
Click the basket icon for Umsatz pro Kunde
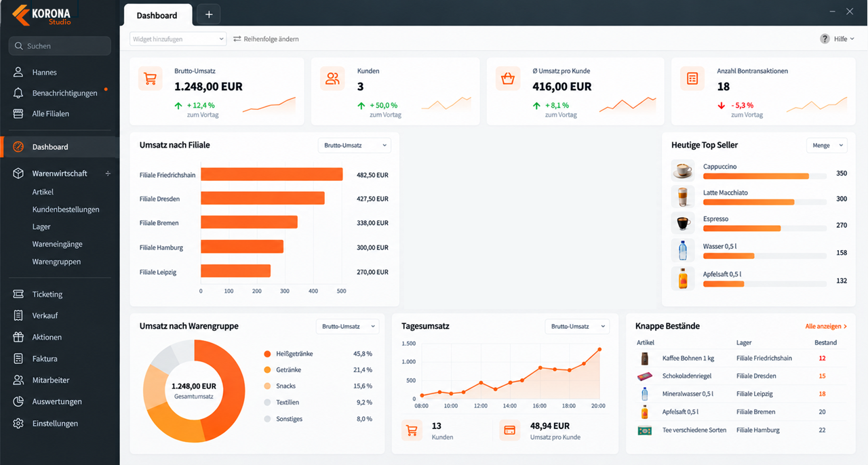pyautogui.click(x=508, y=79)
